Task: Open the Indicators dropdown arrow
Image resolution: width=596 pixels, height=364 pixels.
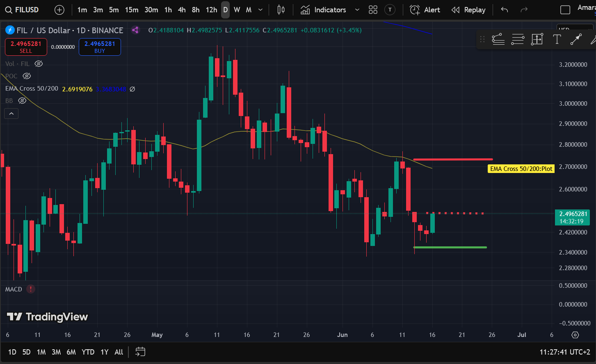Action: (356, 9)
